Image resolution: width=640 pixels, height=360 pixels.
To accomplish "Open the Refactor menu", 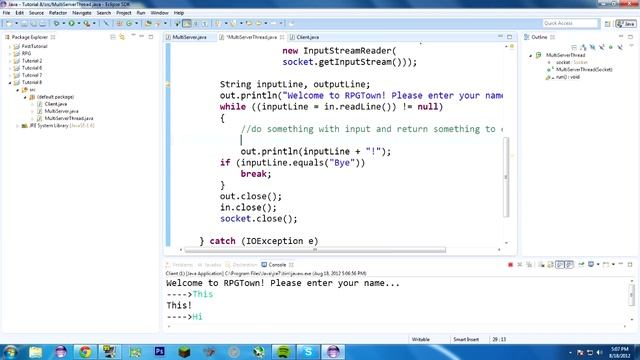I will click(x=58, y=13).
